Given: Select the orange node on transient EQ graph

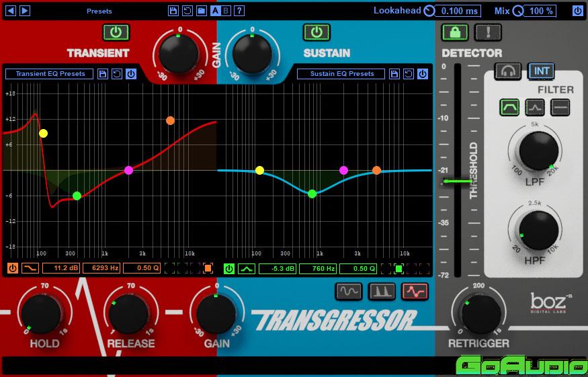Looking at the screenshot, I should 170,120.
